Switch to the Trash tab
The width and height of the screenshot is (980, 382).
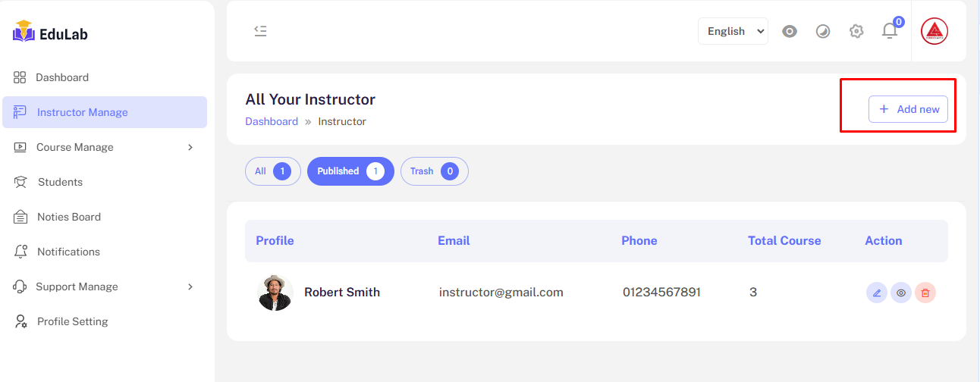pos(434,171)
